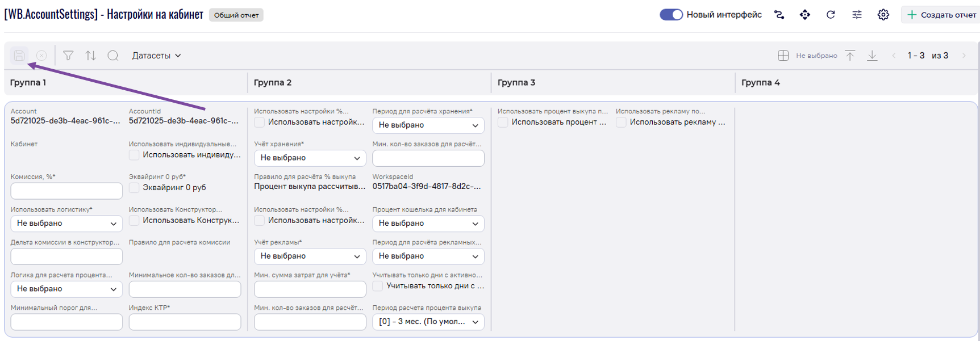
Task: Click the Общий отчет badge
Action: click(236, 15)
